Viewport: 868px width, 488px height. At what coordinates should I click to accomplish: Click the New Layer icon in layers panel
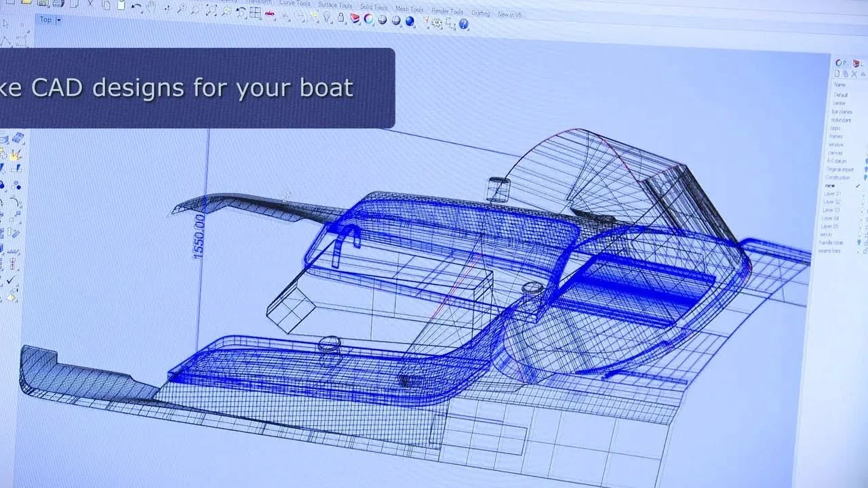click(837, 74)
